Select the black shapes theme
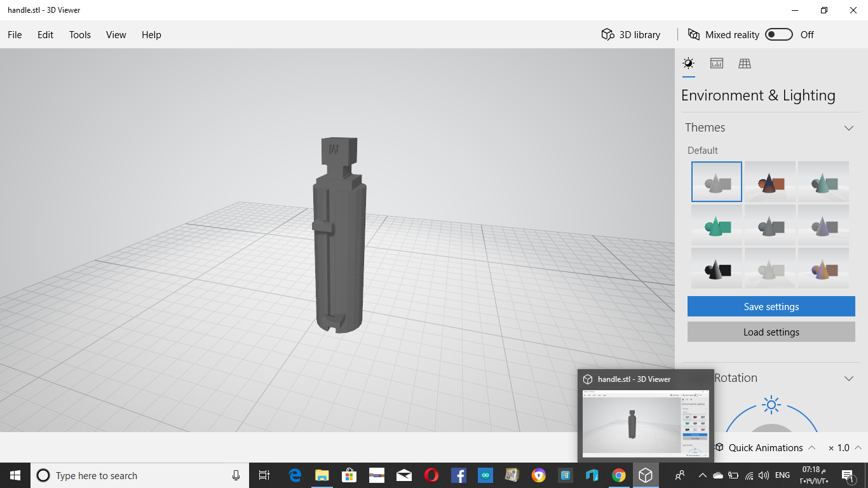 tap(717, 268)
